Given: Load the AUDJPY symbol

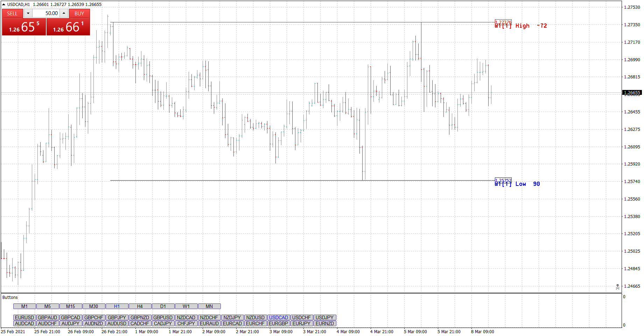Looking at the screenshot, I should [x=71, y=323].
